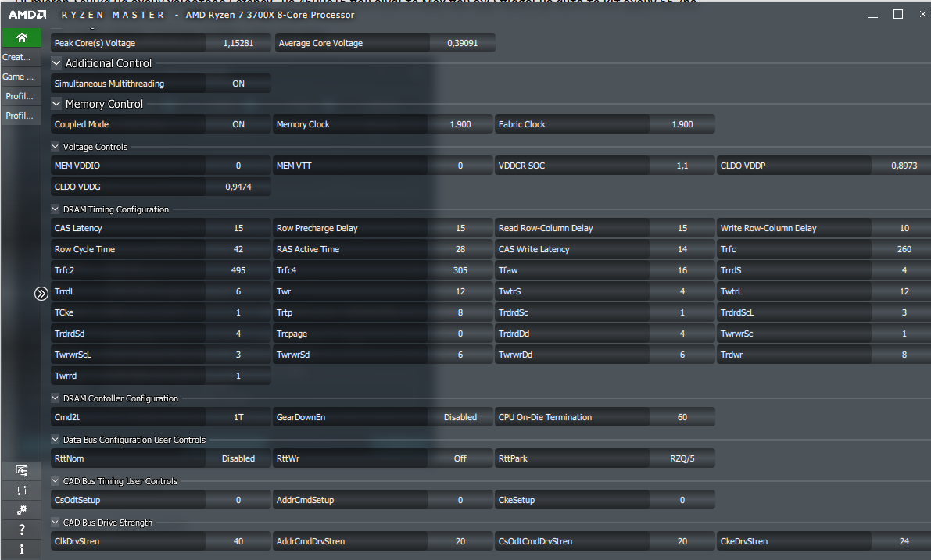
Task: Click the CAS Write Latency value 14
Action: pos(682,249)
